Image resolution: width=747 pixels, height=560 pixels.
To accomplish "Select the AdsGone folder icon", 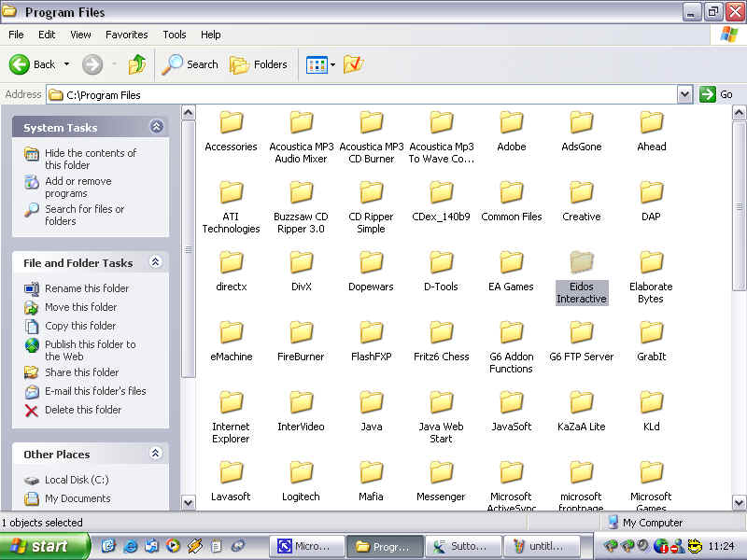I will pyautogui.click(x=581, y=122).
